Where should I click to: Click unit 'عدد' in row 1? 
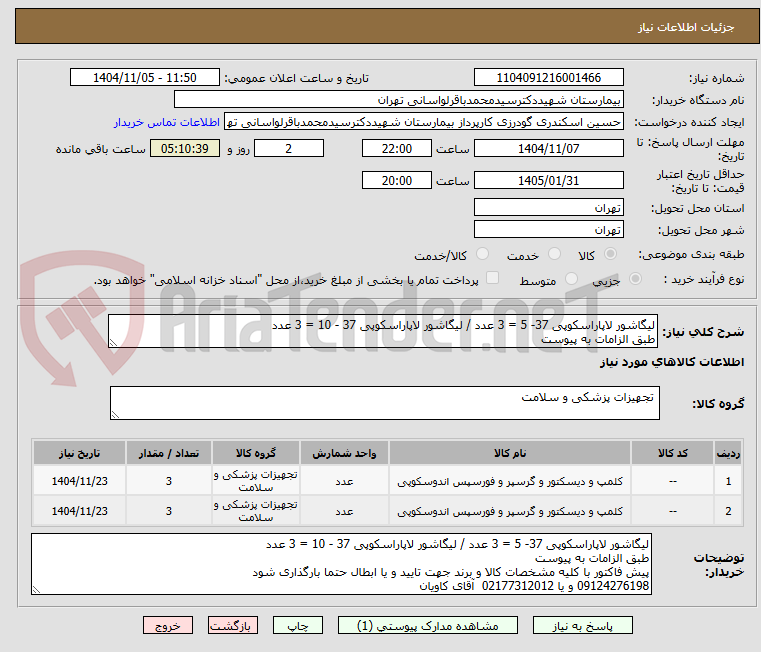point(344,482)
